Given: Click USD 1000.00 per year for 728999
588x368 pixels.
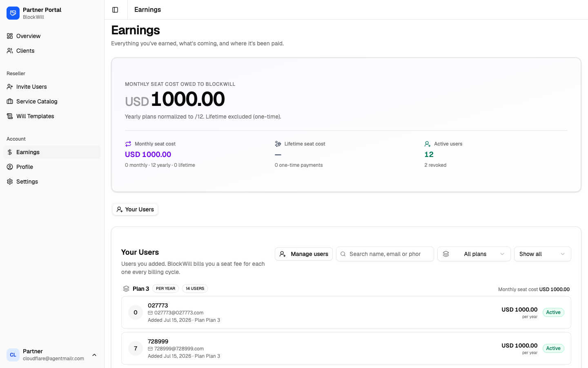Looking at the screenshot, I should [x=519, y=348].
